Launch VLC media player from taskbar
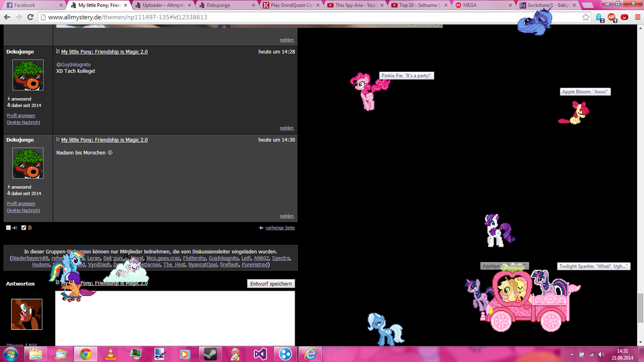 (x=111, y=354)
